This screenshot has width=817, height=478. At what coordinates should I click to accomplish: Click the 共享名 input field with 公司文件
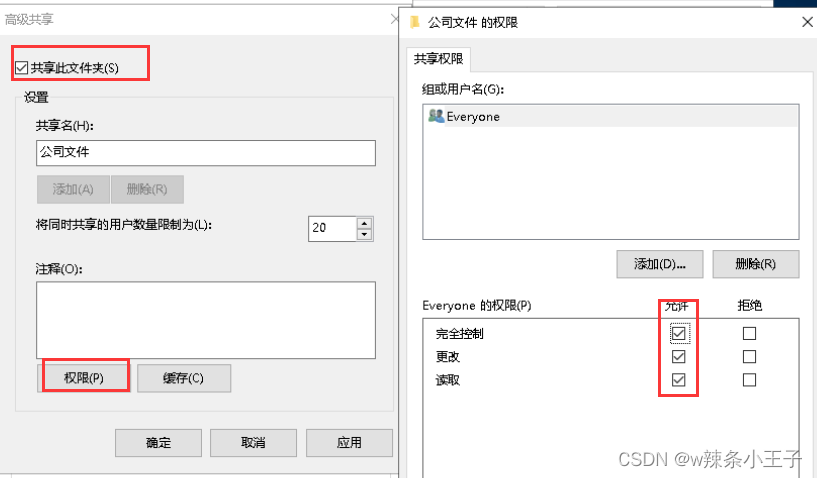coord(206,153)
